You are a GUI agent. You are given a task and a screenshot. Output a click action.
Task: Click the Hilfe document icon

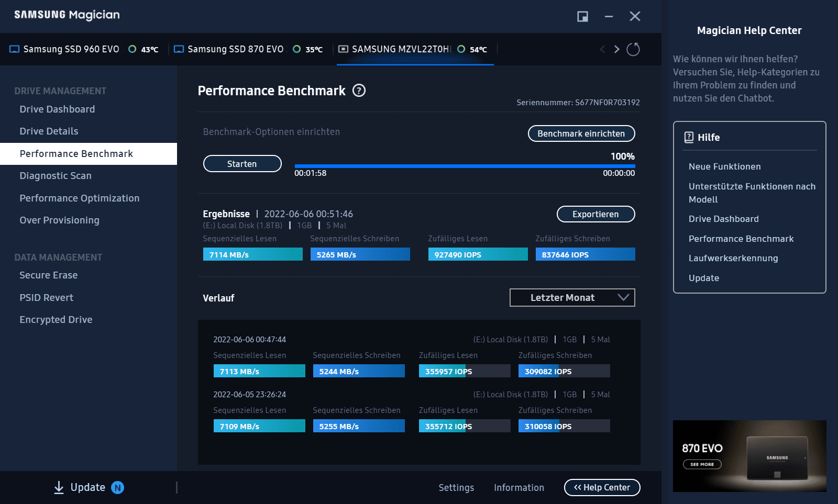click(689, 137)
